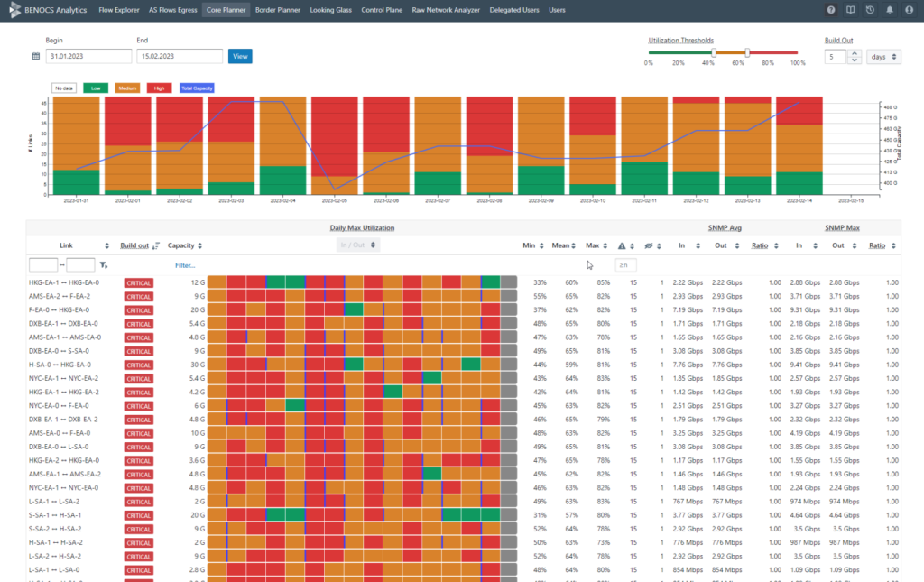Open the history clock icon
924x582 pixels.
(870, 10)
